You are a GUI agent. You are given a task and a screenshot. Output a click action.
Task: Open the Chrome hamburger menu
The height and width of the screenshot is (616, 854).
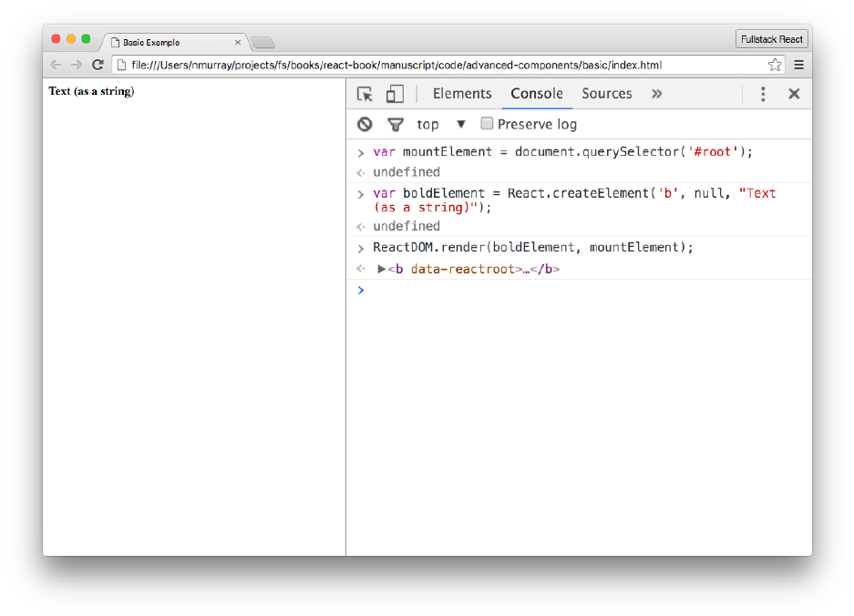[798, 65]
